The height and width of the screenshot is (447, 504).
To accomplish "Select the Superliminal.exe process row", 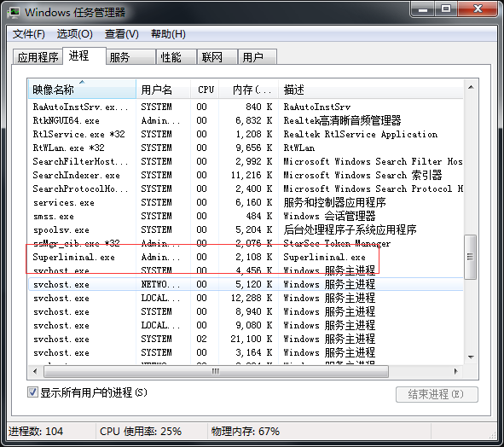I will 246,258.
